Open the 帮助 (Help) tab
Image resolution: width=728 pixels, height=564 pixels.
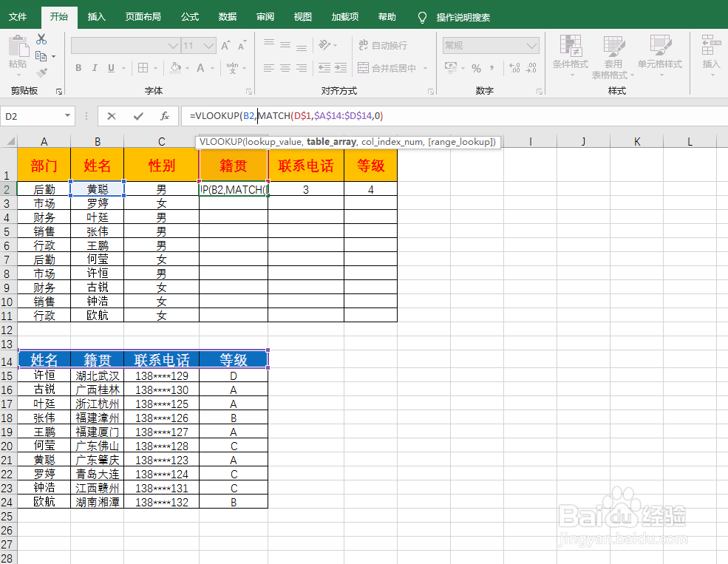[x=387, y=17]
